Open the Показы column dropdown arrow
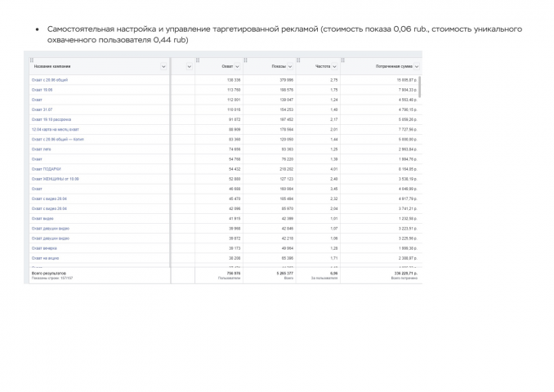Image resolution: width=554 pixels, height=392 pixels. tap(290, 66)
